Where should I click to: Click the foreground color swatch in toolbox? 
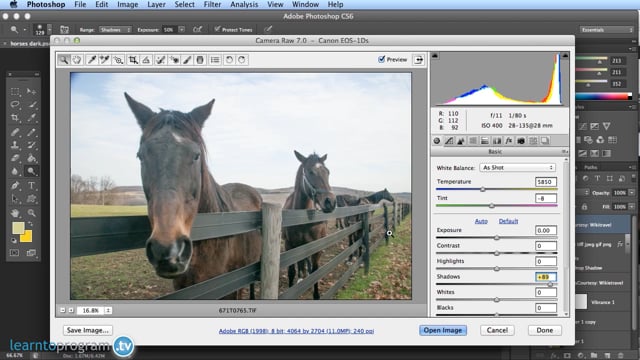pos(18,228)
